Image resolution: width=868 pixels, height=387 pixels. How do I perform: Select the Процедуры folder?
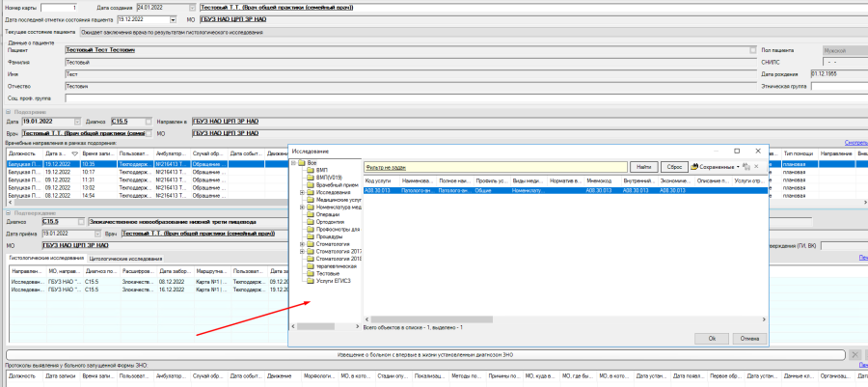pyautogui.click(x=324, y=236)
